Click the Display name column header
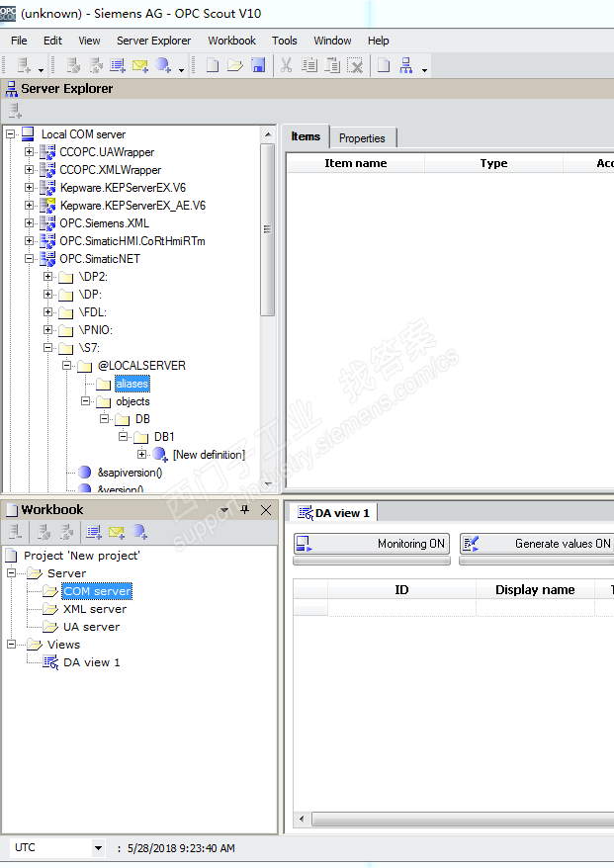The height and width of the screenshot is (868, 614). (535, 589)
